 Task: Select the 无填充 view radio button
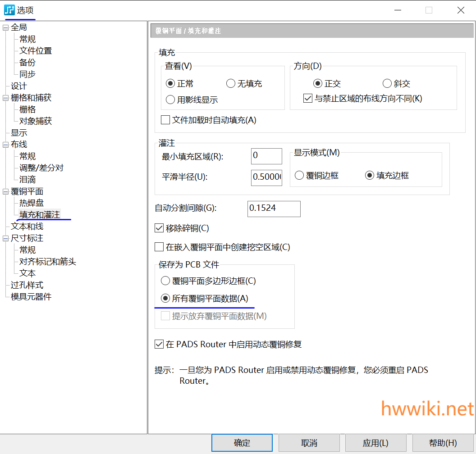pos(231,84)
